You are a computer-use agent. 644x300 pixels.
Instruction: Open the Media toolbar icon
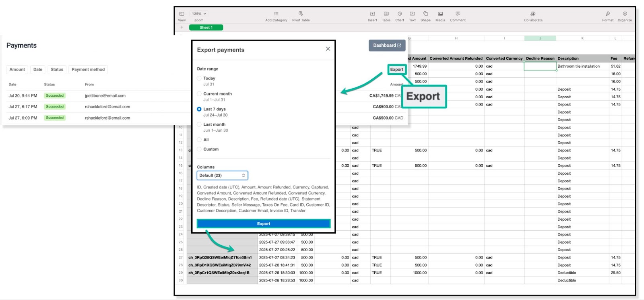tap(440, 14)
